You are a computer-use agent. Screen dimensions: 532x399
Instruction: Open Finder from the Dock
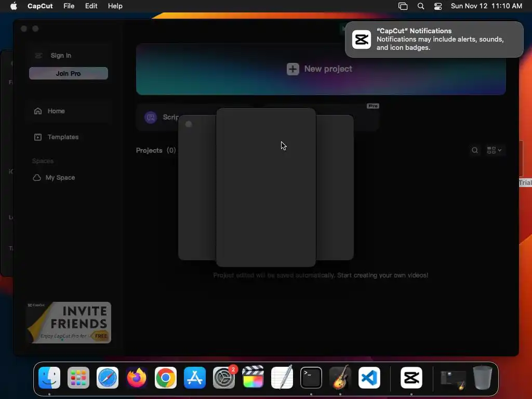(x=49, y=378)
